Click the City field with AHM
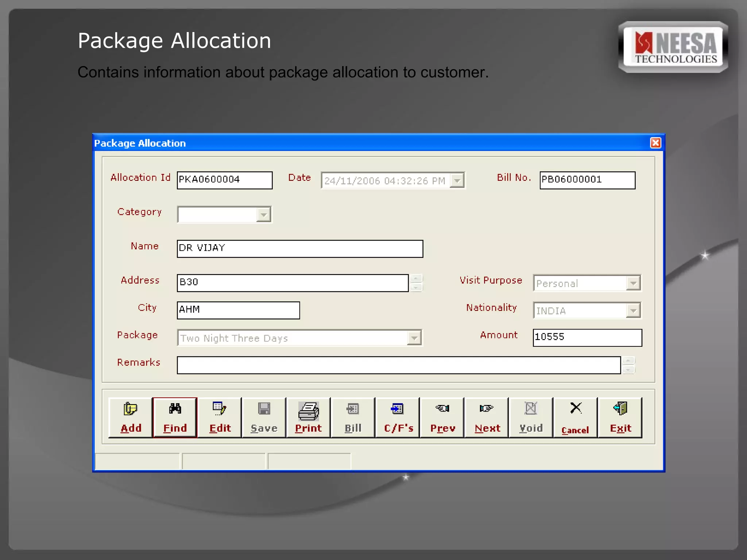 (x=238, y=310)
